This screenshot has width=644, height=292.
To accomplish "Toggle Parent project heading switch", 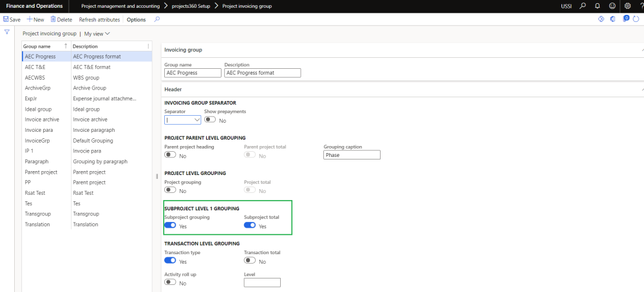I will tap(171, 155).
